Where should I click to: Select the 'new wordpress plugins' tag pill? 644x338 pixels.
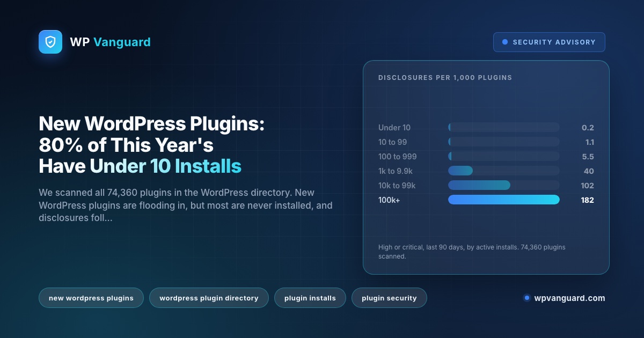pyautogui.click(x=91, y=298)
